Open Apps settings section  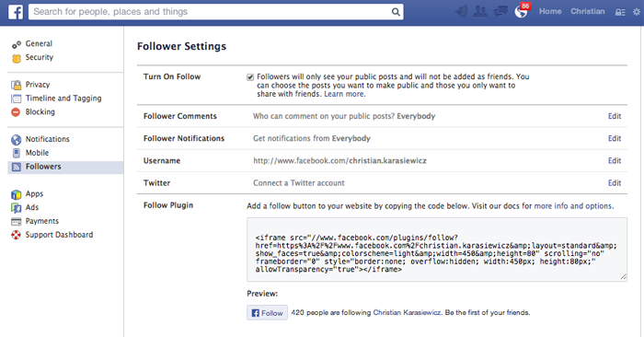coord(34,193)
